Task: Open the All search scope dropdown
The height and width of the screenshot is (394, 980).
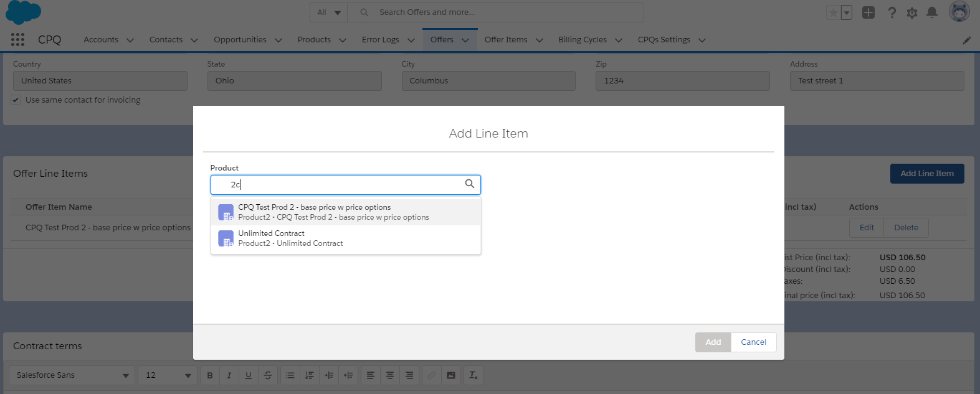Action: pyautogui.click(x=329, y=12)
